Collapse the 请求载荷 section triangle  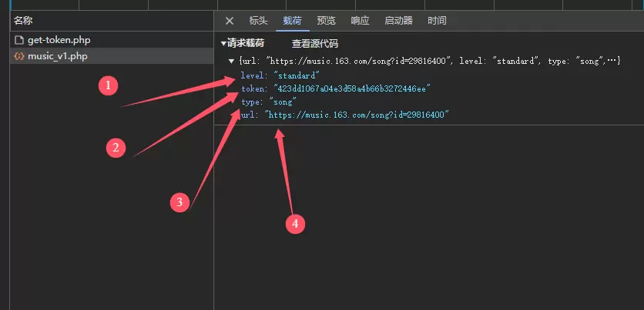223,44
